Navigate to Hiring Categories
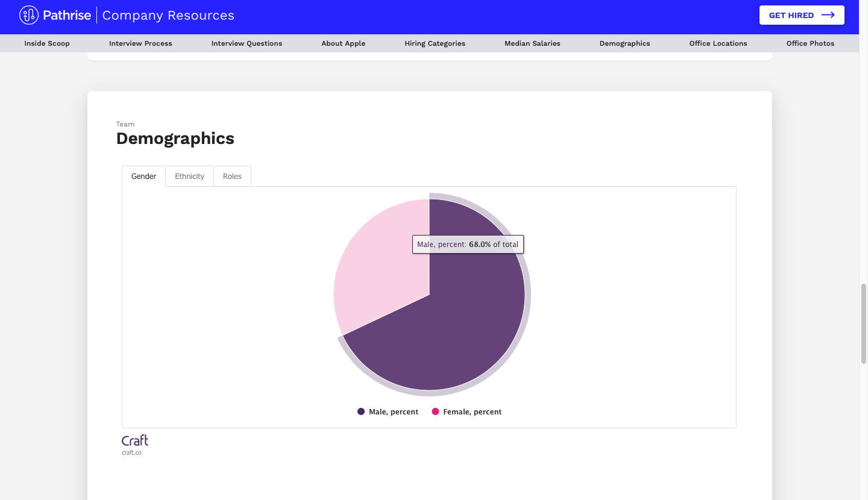The width and height of the screenshot is (868, 500). click(435, 43)
